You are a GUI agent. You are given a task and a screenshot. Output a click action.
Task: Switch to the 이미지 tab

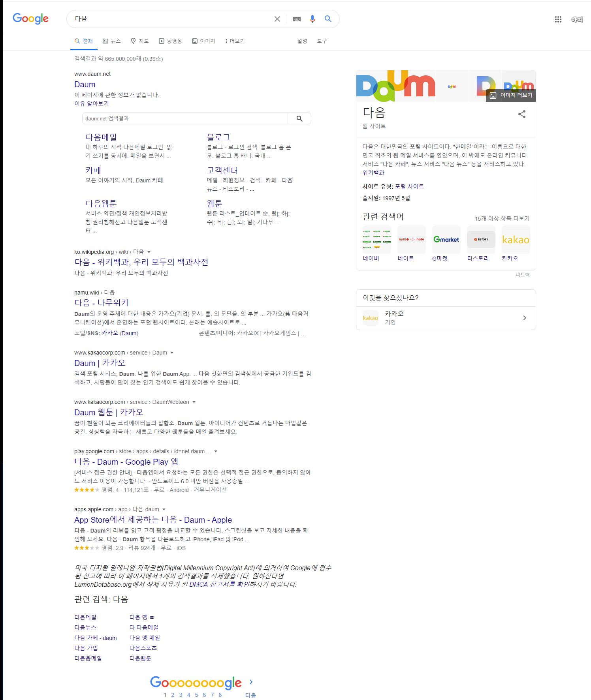click(203, 41)
